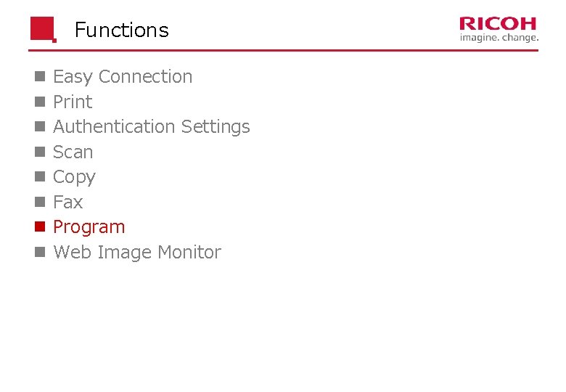Select the highlighted Program item

[89, 228]
